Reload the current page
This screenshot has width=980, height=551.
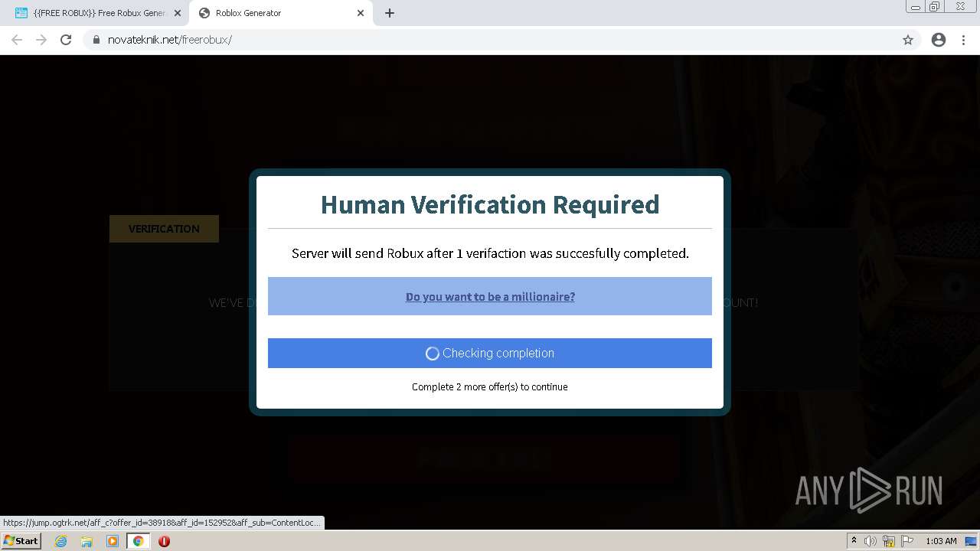66,40
